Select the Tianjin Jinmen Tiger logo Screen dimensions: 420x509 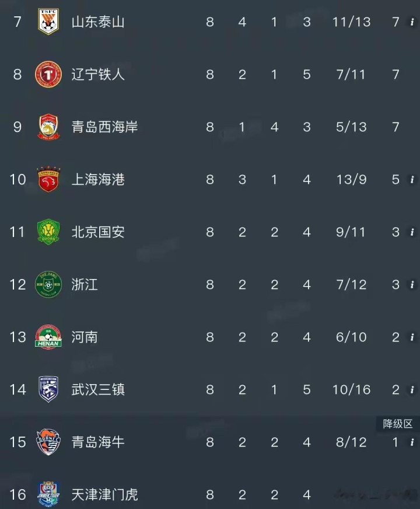point(48,494)
